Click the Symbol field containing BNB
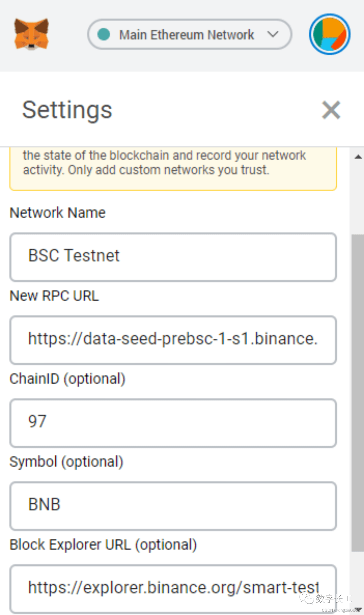 coord(173,506)
